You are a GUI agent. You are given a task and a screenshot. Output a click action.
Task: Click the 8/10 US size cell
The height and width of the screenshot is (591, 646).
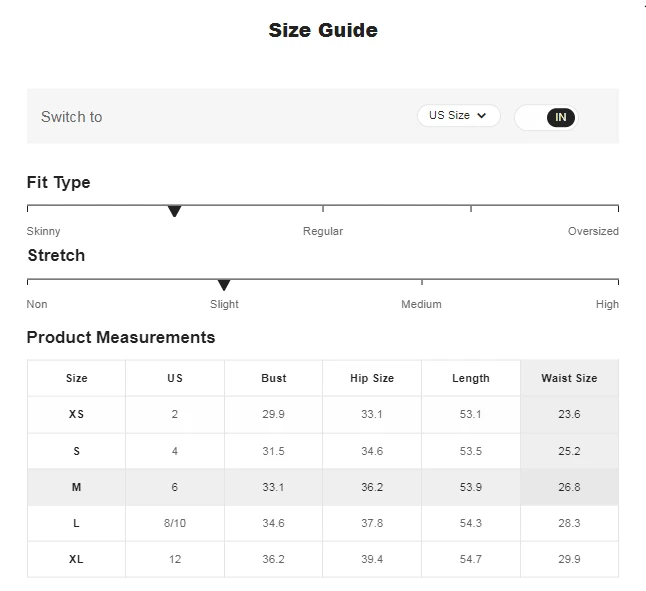(175, 523)
